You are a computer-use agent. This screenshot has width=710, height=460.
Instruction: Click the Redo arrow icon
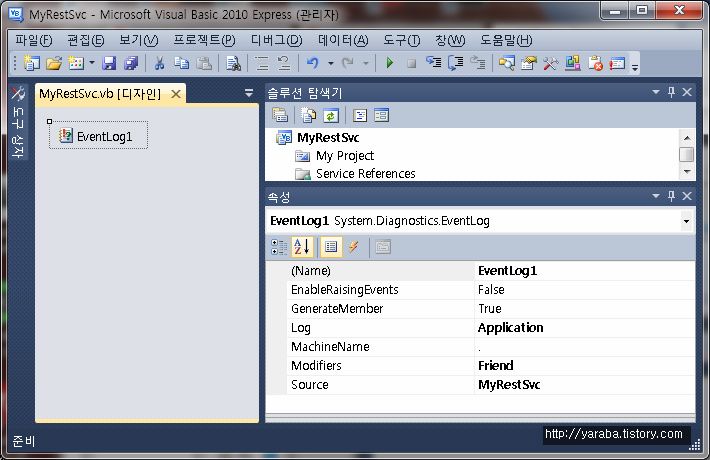pyautogui.click(x=348, y=63)
